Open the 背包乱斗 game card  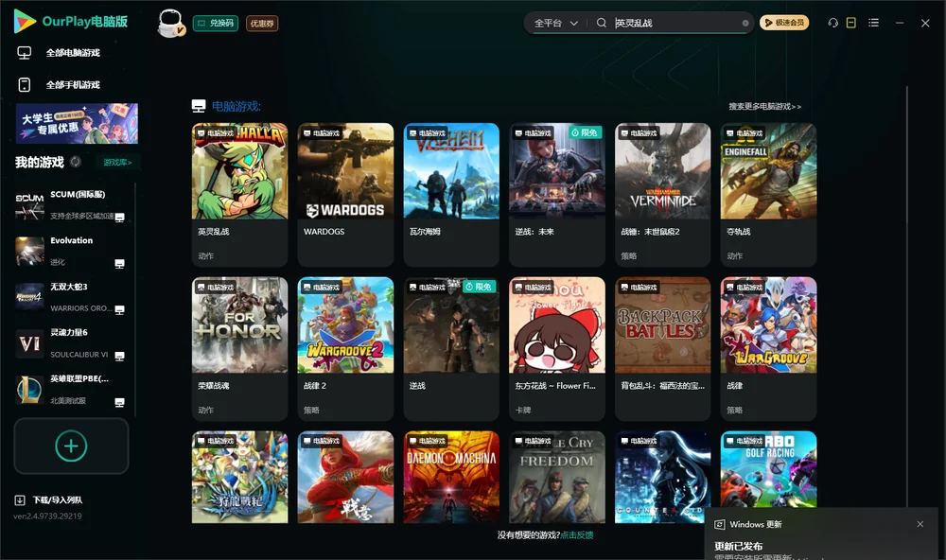(663, 349)
